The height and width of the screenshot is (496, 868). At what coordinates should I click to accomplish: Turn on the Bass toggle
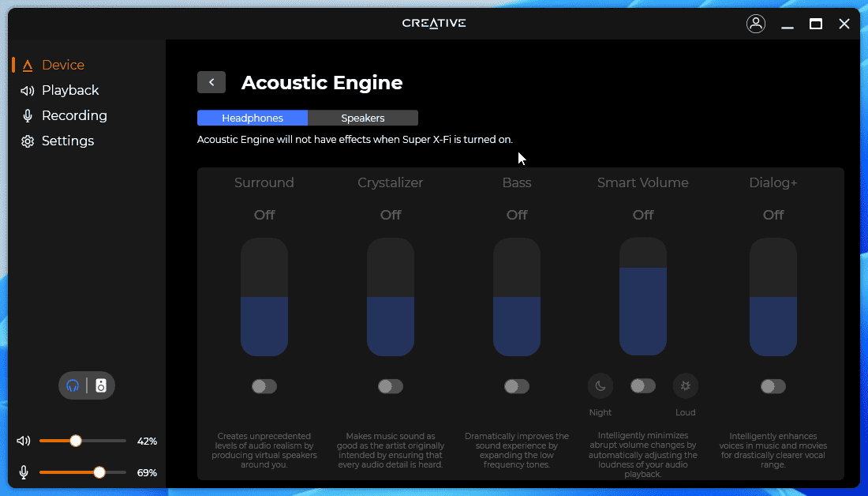(517, 386)
